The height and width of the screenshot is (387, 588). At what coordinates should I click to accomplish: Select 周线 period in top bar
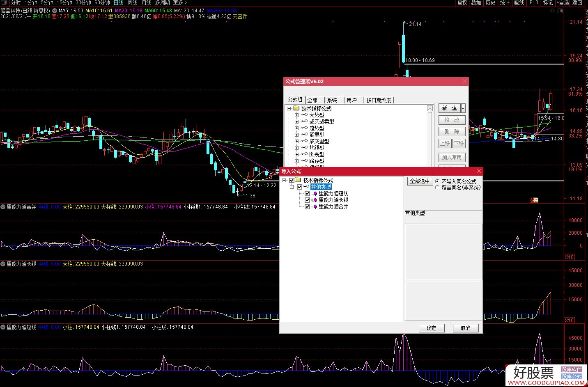pos(133,3)
